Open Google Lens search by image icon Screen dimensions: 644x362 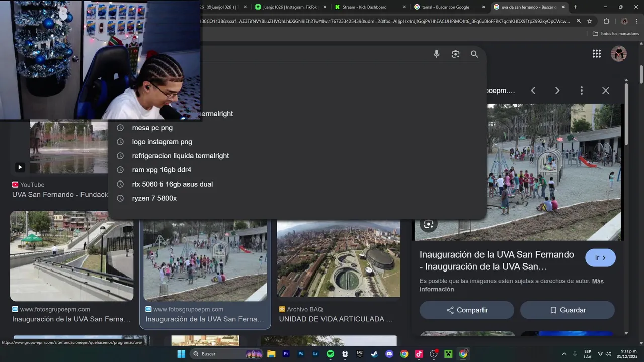[455, 54]
